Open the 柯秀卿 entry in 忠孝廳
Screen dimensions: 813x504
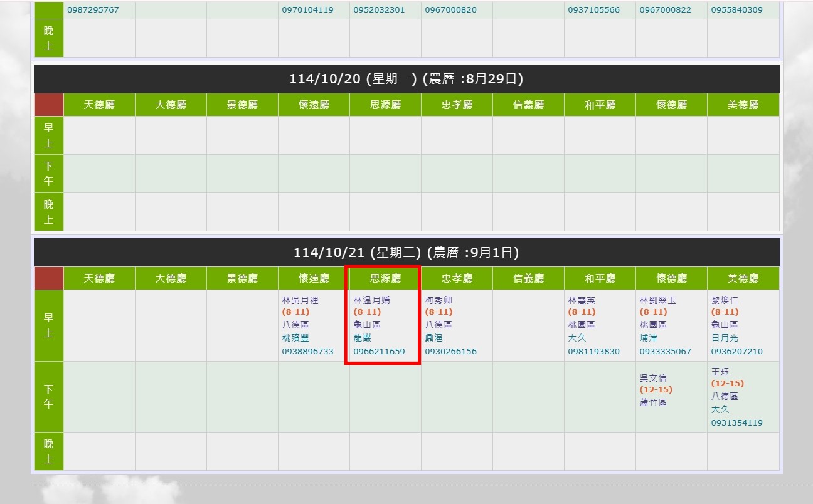tap(438, 300)
